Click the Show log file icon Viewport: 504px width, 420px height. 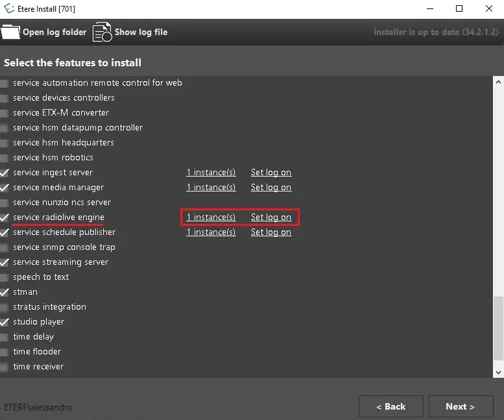tap(102, 32)
